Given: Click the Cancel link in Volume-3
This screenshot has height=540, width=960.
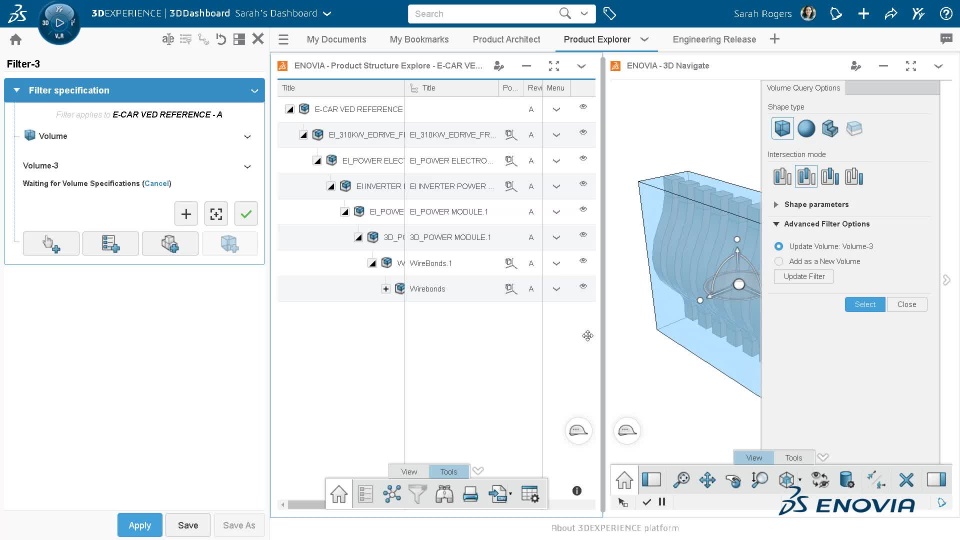Looking at the screenshot, I should (x=157, y=183).
